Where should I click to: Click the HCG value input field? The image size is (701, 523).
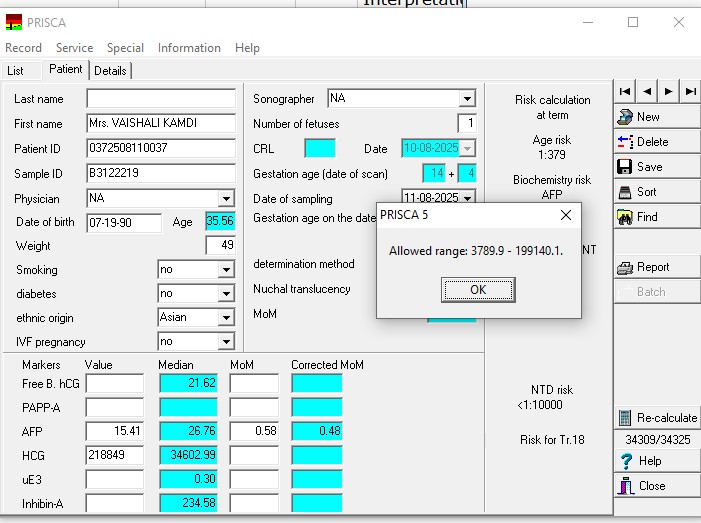pos(114,455)
